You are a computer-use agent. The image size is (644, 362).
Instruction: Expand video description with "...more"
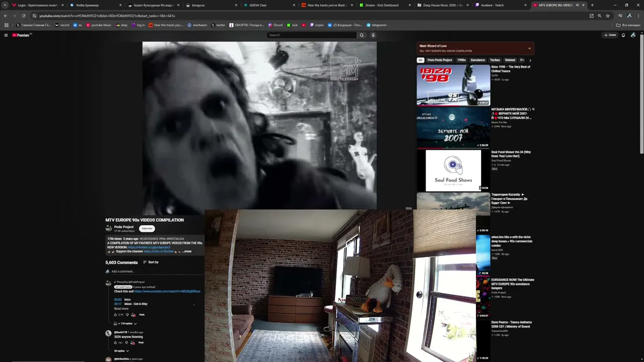click(x=187, y=251)
